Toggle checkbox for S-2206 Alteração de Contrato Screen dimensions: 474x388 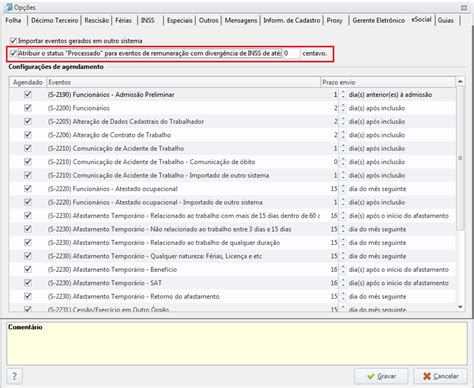tap(28, 135)
